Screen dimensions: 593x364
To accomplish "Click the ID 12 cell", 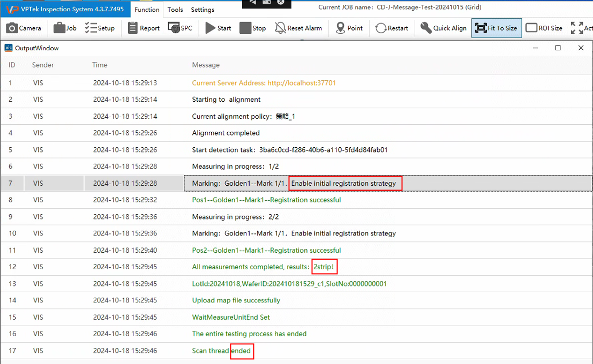I will tap(12, 267).
